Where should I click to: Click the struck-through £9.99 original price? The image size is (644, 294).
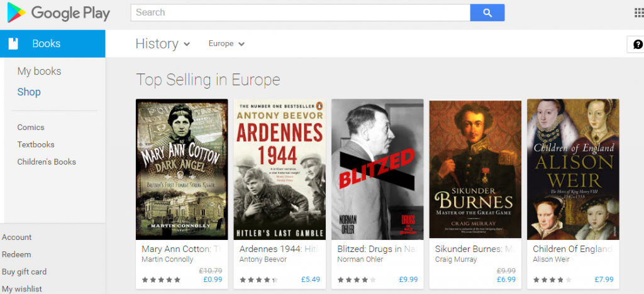coord(506,271)
